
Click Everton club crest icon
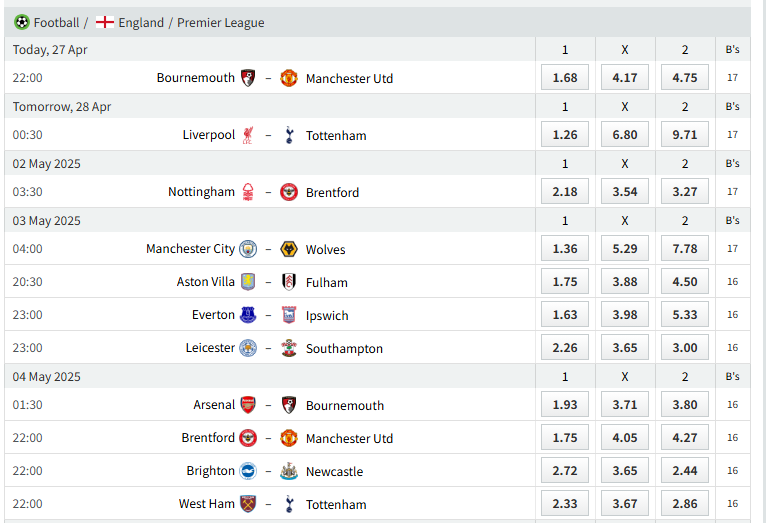pos(247,315)
